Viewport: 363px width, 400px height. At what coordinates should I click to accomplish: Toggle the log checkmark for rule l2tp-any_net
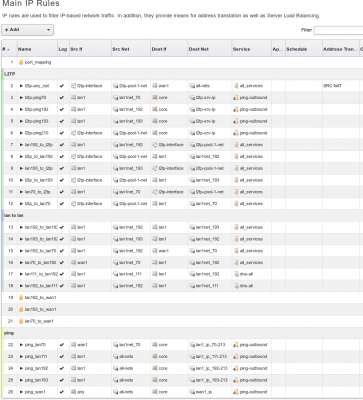62,86
